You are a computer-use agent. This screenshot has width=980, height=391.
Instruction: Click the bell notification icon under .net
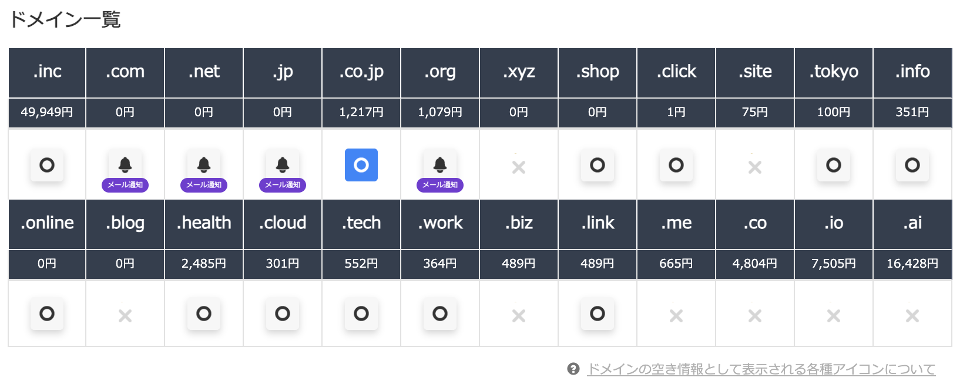204,165
